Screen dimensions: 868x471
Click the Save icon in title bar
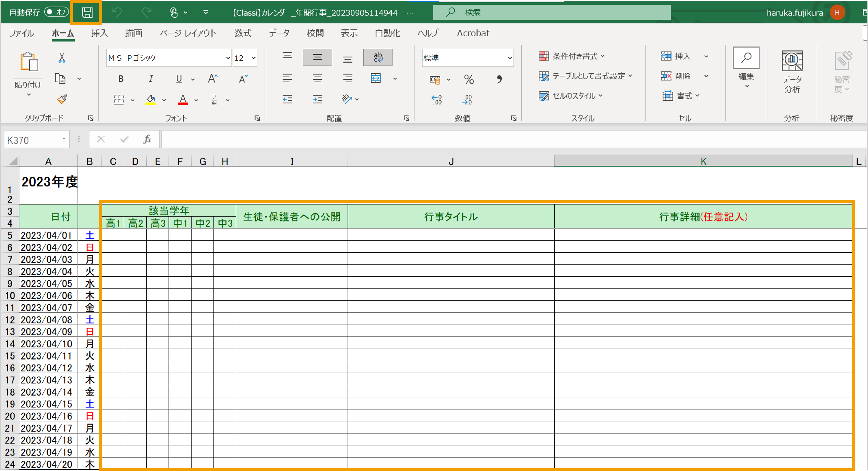pyautogui.click(x=87, y=13)
